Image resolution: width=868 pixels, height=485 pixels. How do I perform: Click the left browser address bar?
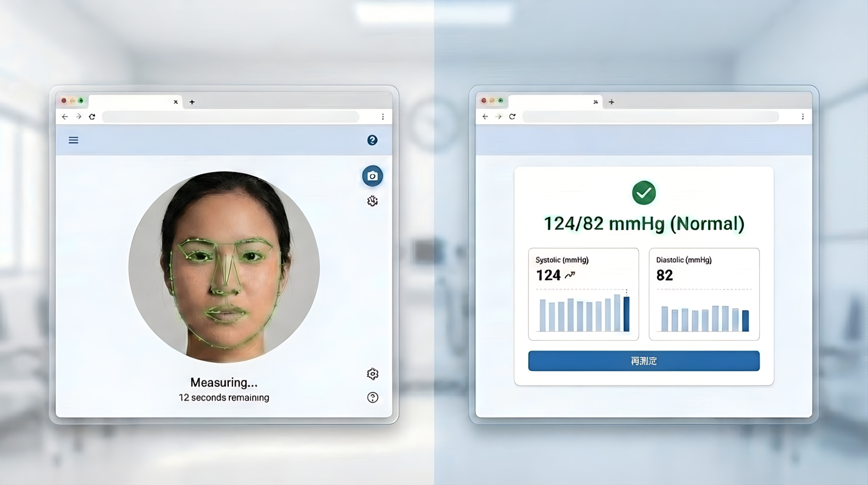pyautogui.click(x=230, y=116)
